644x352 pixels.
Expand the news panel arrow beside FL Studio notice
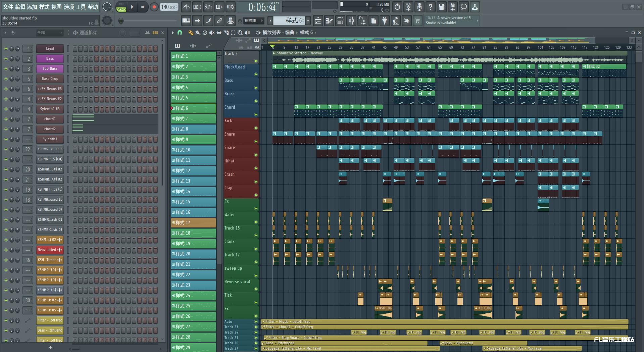(477, 21)
